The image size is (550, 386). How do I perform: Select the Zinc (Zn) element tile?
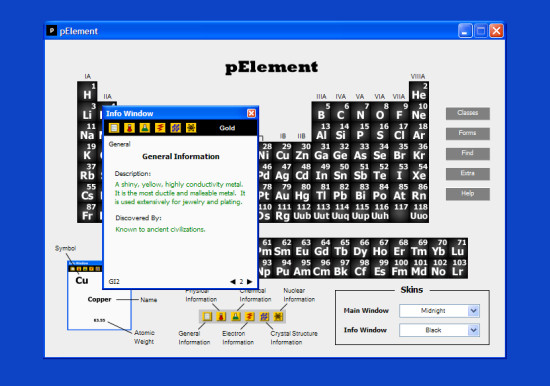pyautogui.click(x=302, y=152)
